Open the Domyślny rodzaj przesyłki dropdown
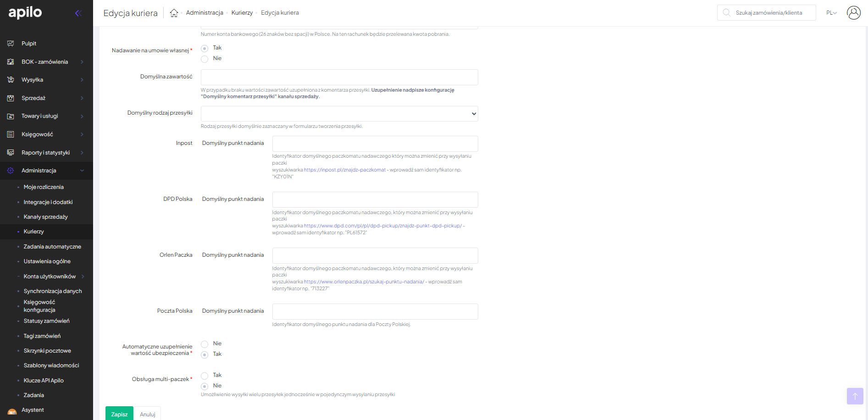868x420 pixels. click(339, 114)
